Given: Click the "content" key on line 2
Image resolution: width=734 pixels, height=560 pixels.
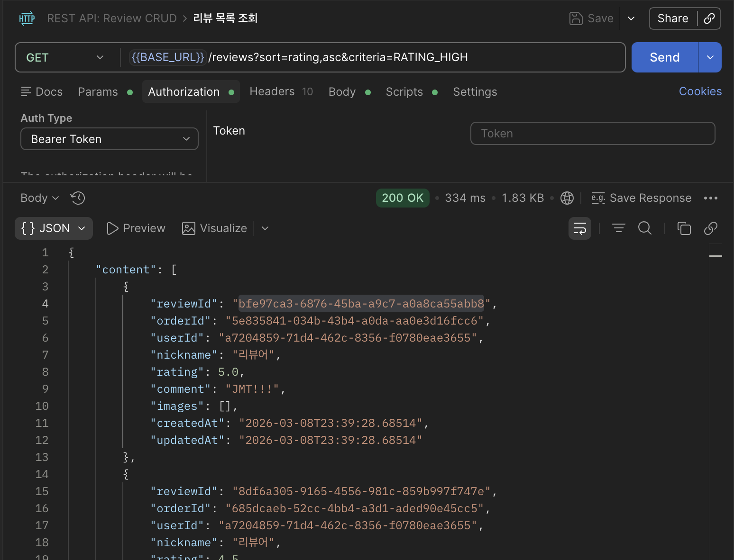Looking at the screenshot, I should (126, 270).
